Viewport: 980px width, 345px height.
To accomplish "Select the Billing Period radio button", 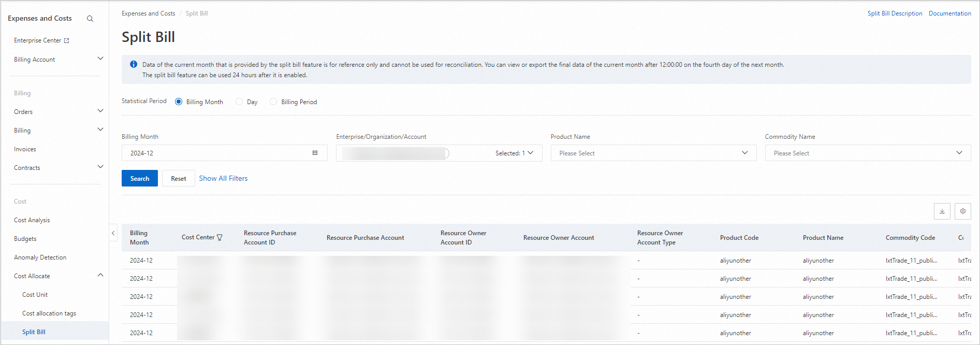I will click(273, 102).
